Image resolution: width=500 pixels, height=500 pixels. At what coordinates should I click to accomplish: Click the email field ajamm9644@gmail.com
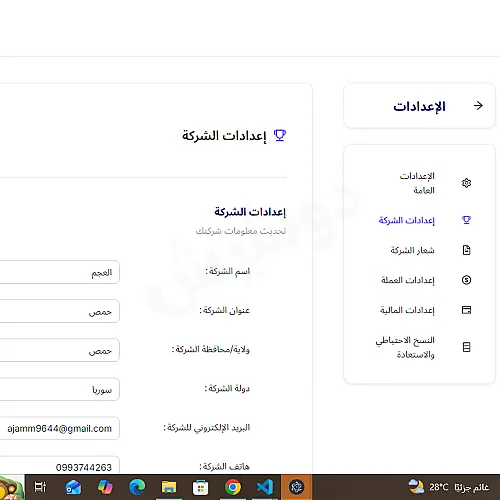[x=60, y=428]
